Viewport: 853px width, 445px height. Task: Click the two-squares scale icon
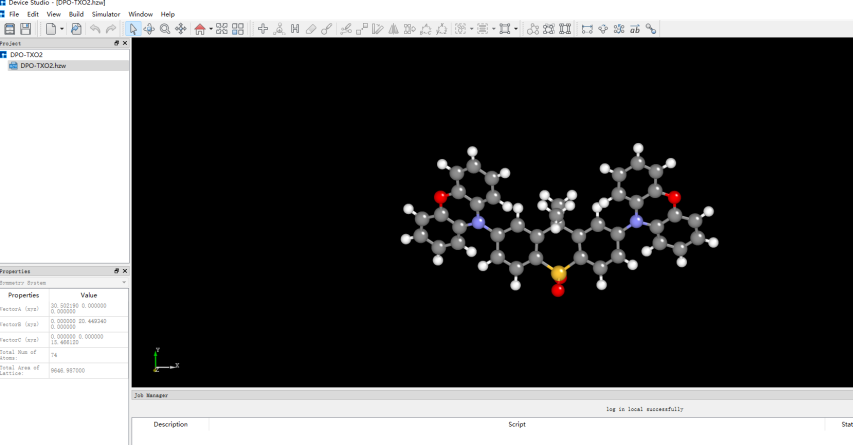[362, 29]
